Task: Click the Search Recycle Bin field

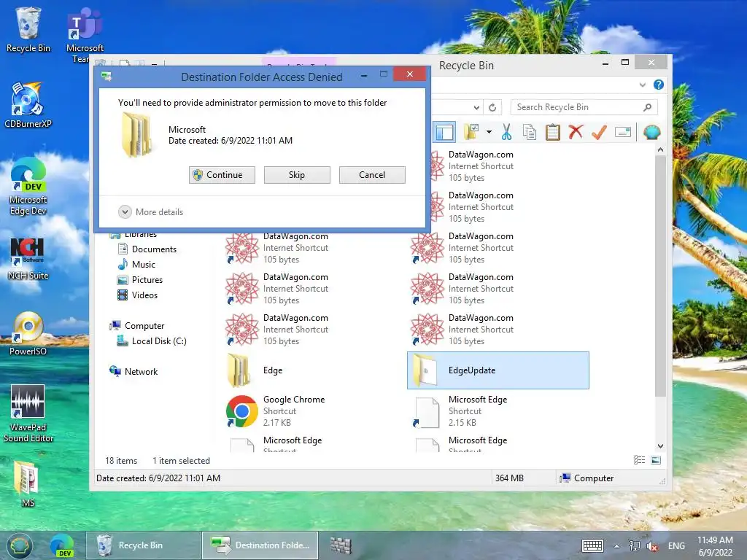Action: (x=584, y=107)
